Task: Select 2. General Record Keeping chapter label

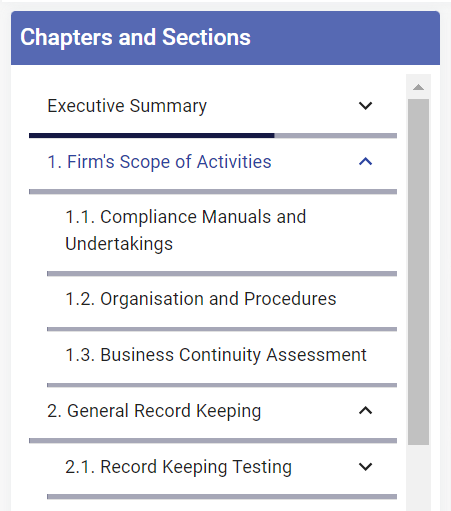Action: (x=154, y=411)
